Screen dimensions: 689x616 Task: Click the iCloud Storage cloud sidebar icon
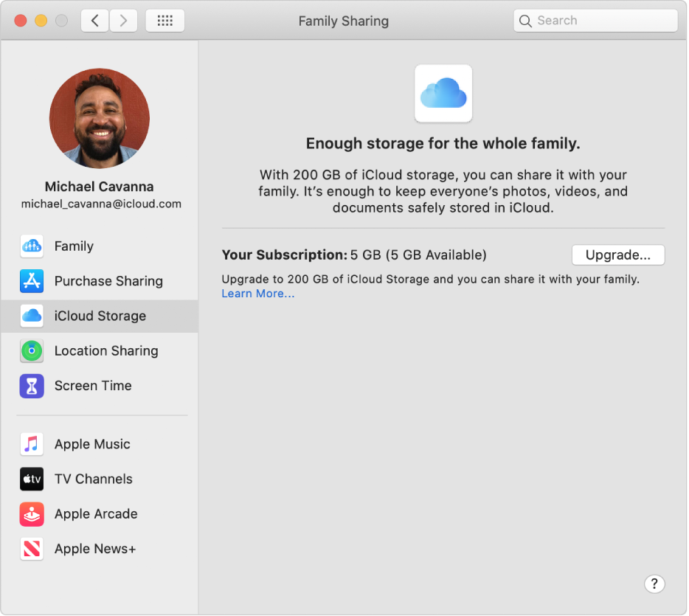tap(32, 316)
